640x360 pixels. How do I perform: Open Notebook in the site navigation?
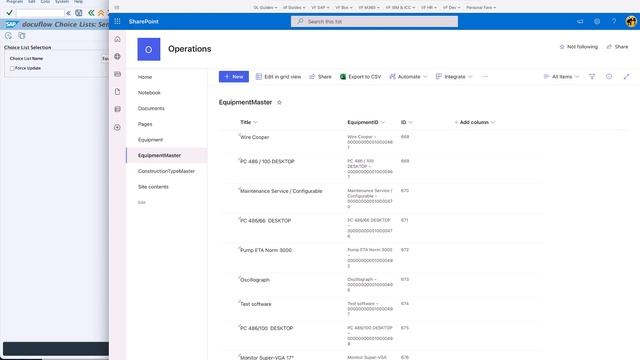(149, 93)
